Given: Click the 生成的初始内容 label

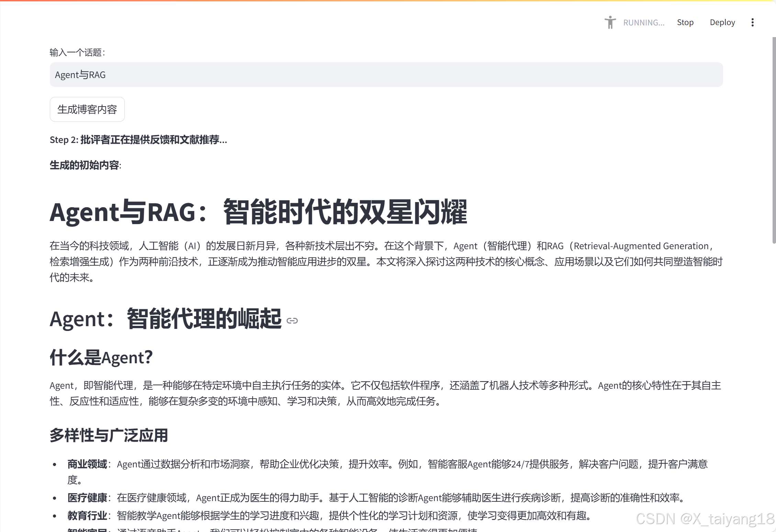Looking at the screenshot, I should tap(85, 165).
